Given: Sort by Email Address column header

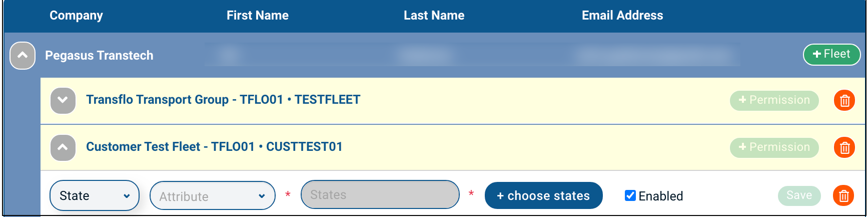Looking at the screenshot, I should coord(622,16).
